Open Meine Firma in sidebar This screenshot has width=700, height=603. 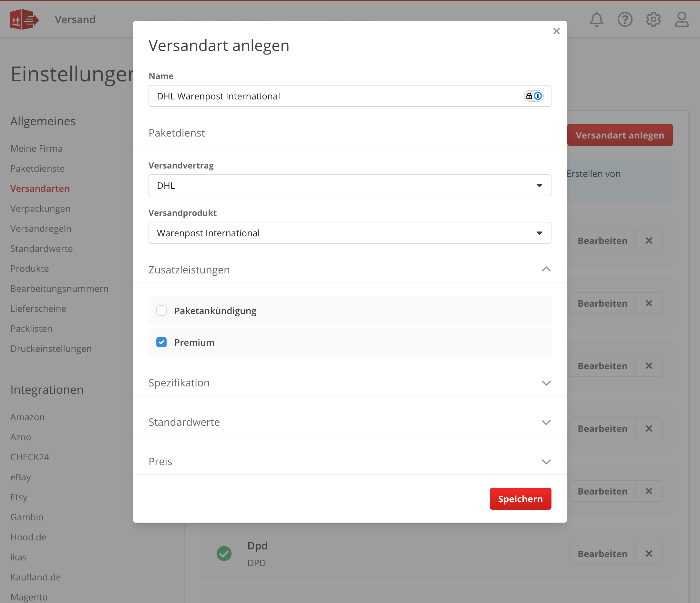tap(36, 148)
